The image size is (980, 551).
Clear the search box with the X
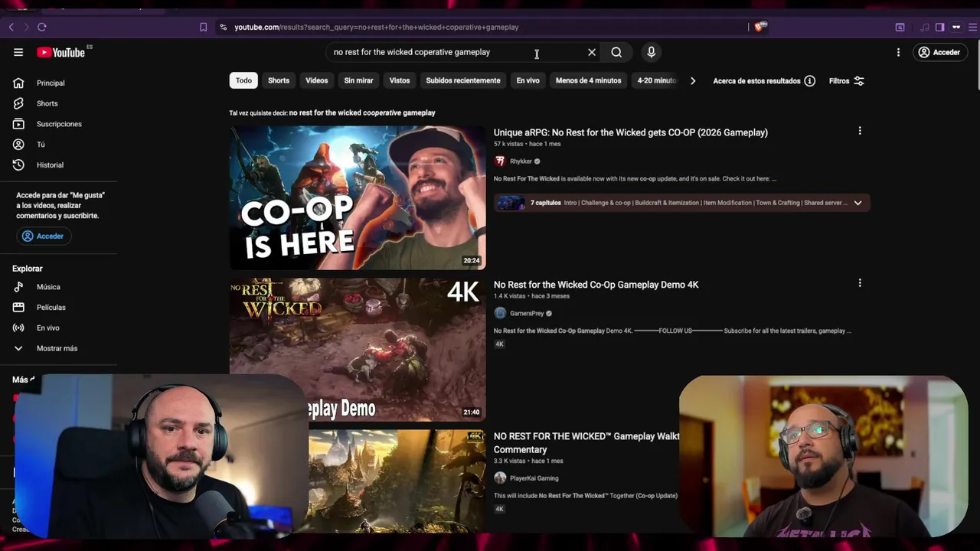click(592, 52)
